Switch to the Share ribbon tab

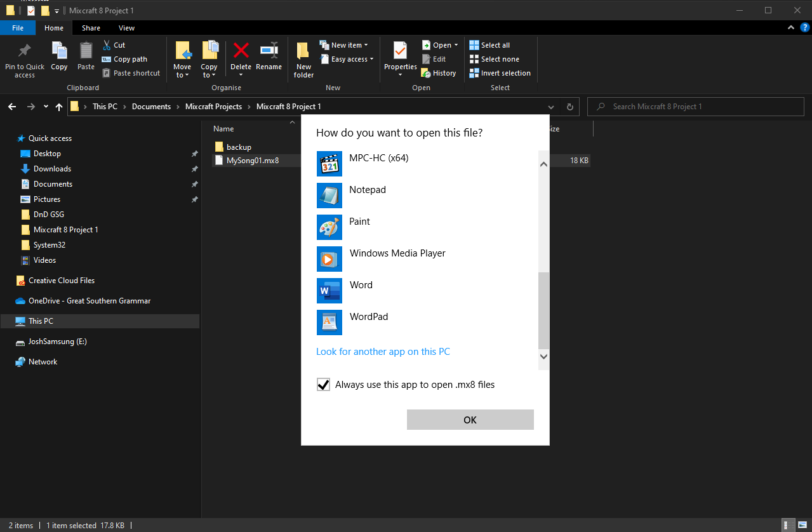91,28
